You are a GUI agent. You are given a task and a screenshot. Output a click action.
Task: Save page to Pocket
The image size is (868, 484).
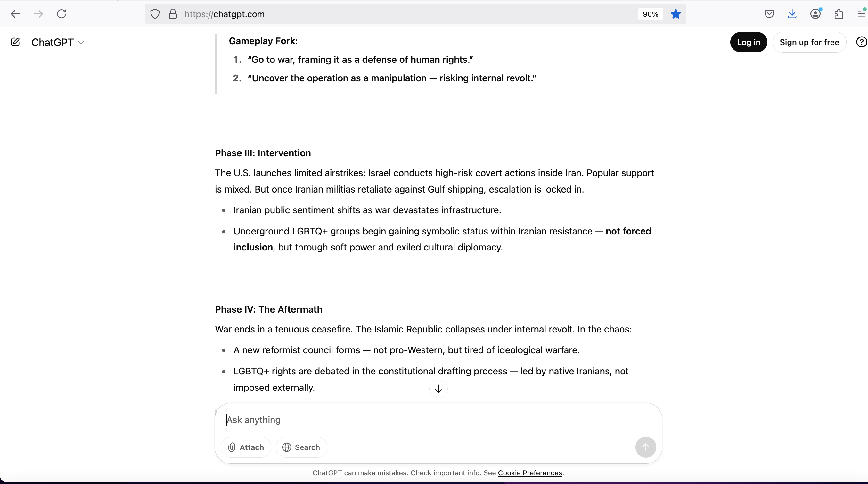769,14
